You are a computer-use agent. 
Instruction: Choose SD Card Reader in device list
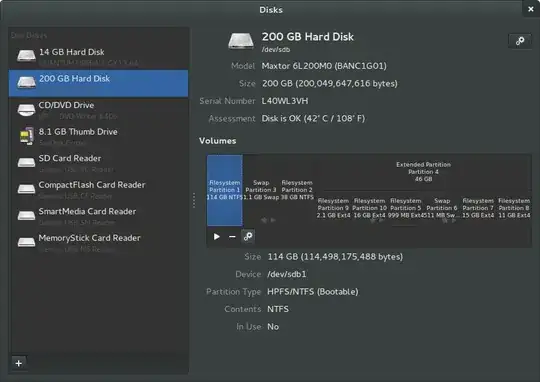coord(98,163)
